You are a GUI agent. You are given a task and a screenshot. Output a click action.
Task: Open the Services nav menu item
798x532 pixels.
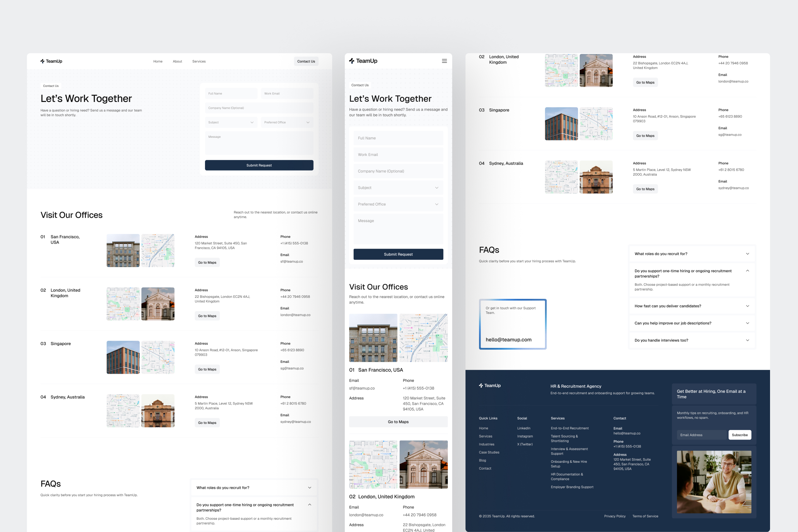point(199,62)
